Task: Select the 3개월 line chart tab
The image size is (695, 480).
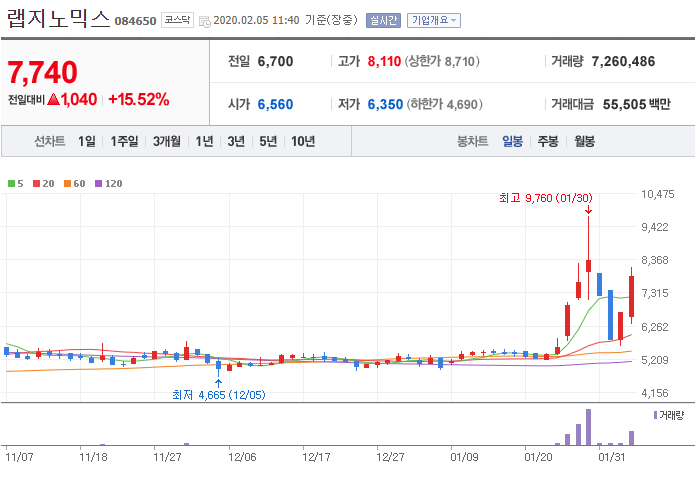Action: [167, 141]
